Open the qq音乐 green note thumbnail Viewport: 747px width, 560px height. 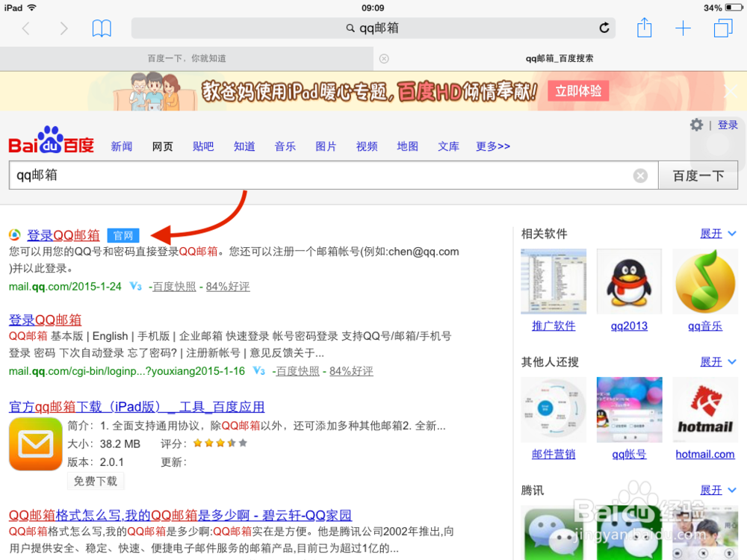pos(705,281)
